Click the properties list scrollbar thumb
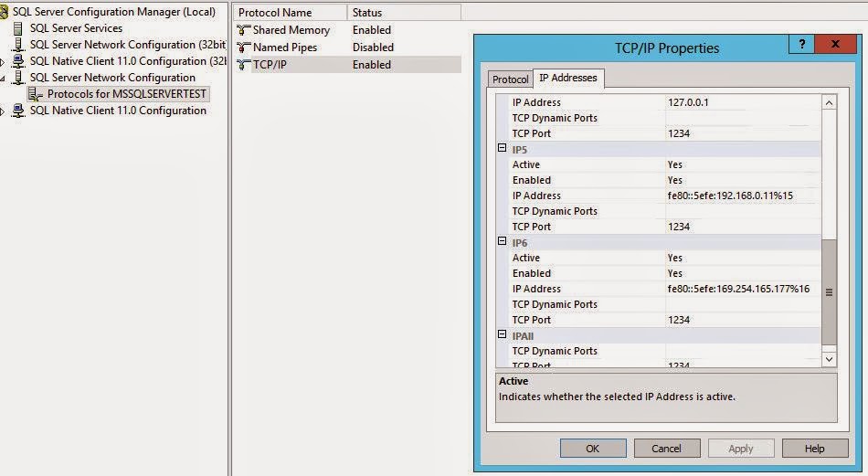This screenshot has width=868, height=476. pos(829,292)
